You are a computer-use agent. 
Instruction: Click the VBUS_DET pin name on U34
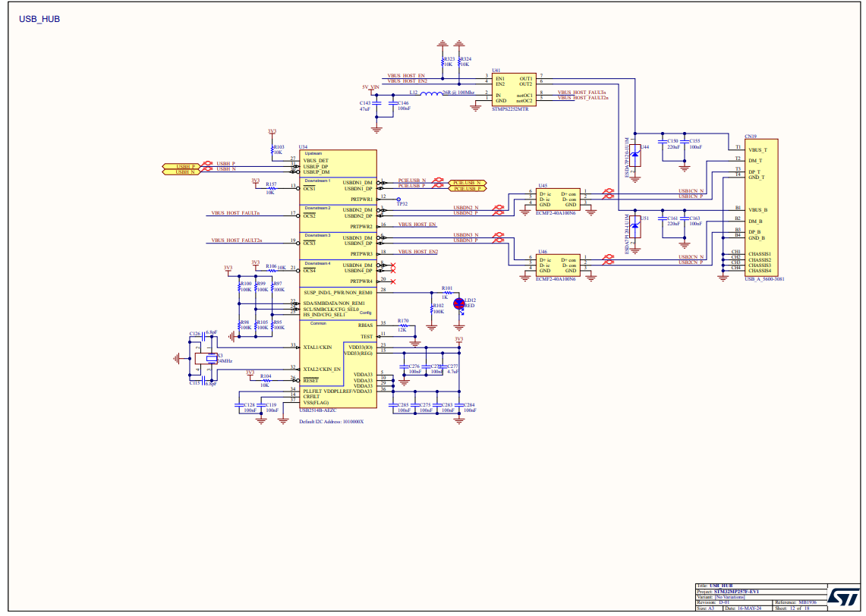click(x=316, y=161)
